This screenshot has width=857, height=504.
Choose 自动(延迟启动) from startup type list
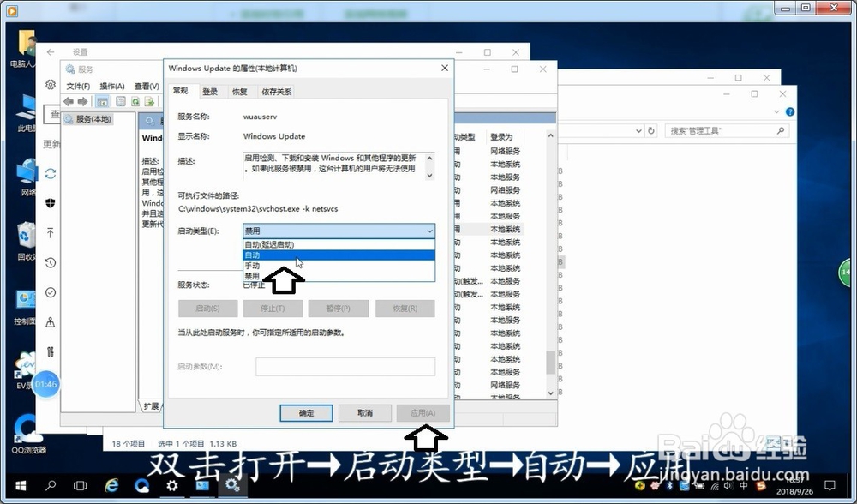pyautogui.click(x=339, y=244)
